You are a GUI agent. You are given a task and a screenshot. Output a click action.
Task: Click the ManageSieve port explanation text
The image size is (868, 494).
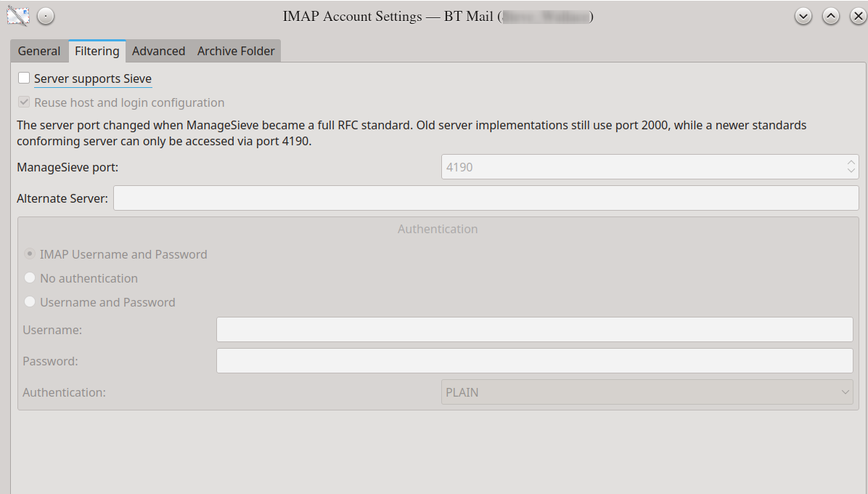click(412, 133)
